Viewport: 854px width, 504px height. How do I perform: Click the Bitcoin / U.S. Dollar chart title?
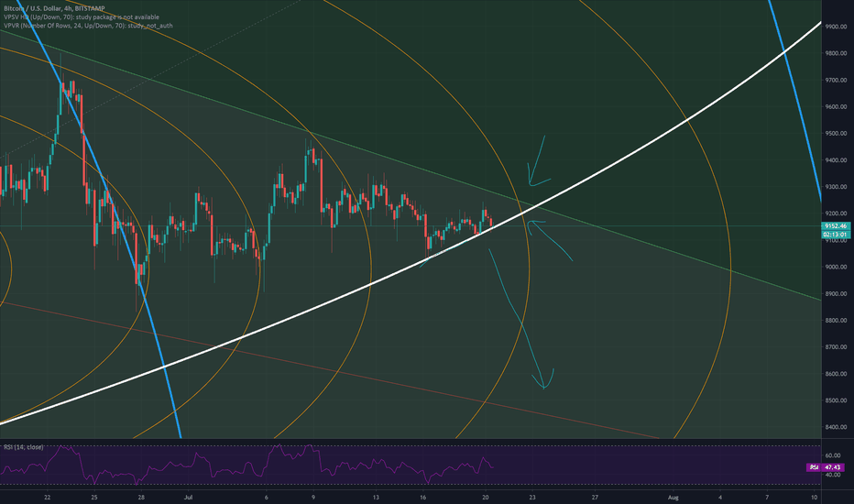pos(54,9)
